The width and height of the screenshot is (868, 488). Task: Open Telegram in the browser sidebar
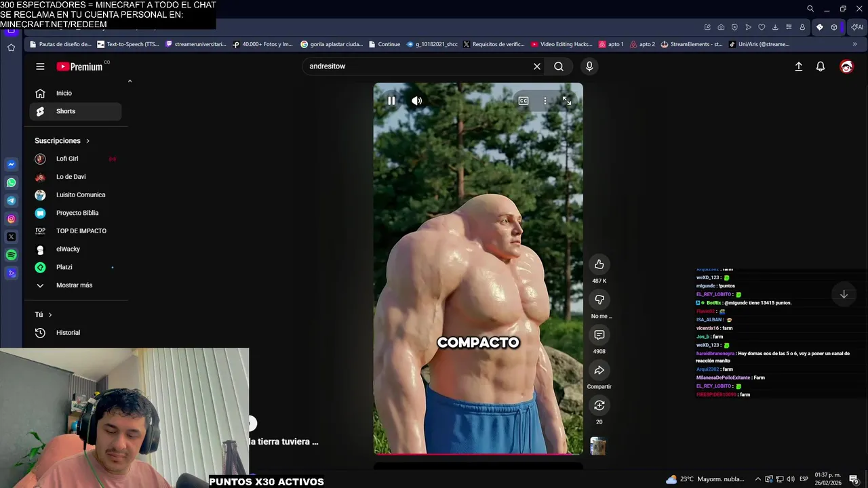tap(12, 201)
